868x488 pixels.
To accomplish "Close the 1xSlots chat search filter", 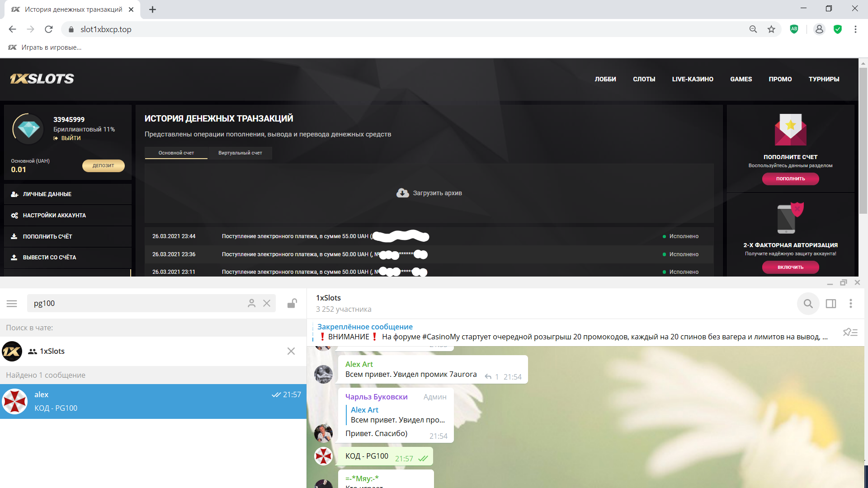I will click(291, 352).
